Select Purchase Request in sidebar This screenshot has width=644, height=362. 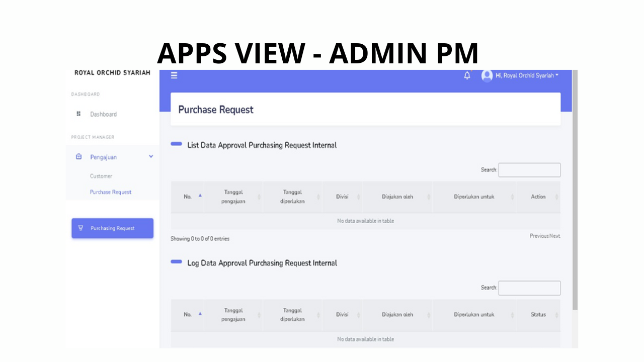pyautogui.click(x=111, y=192)
